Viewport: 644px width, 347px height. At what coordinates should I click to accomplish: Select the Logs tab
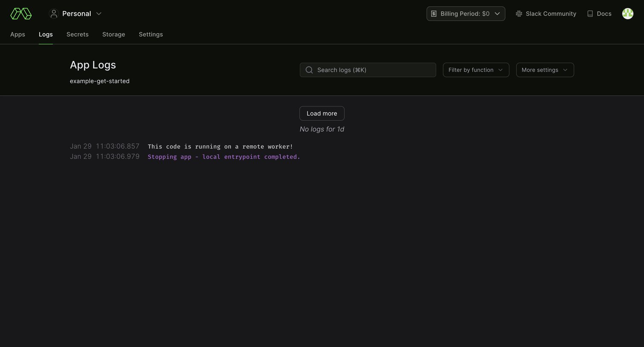46,35
